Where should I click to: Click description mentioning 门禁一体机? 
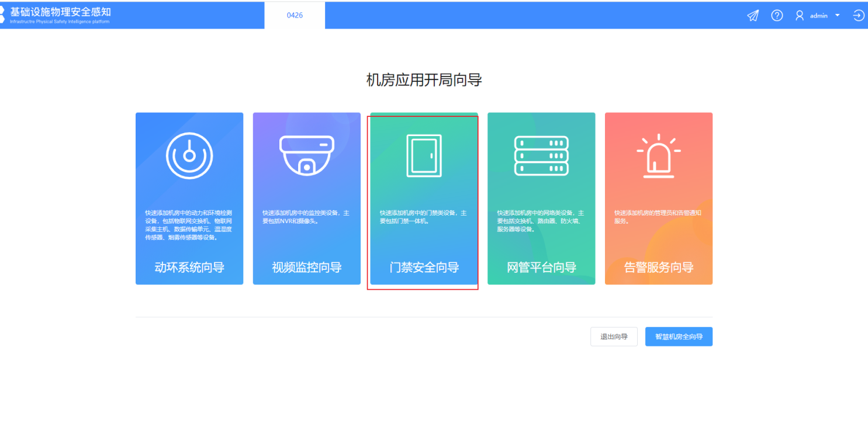pos(424,217)
